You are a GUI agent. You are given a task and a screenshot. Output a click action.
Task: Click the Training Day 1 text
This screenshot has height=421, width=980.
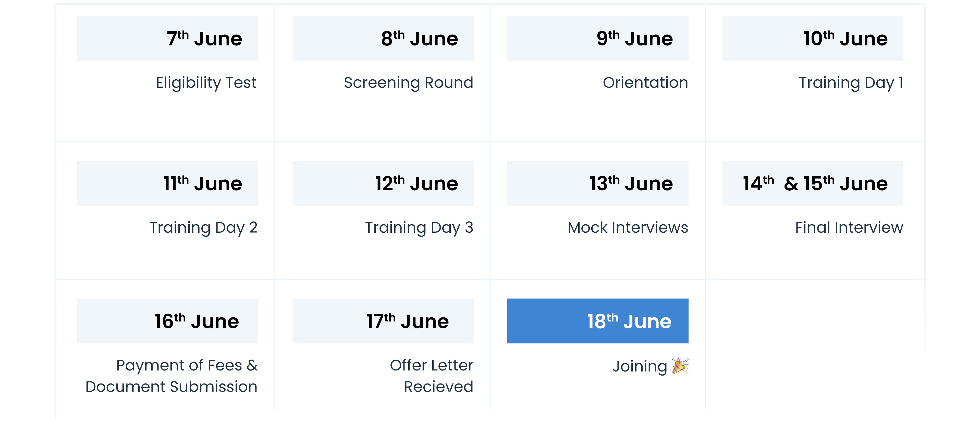pyautogui.click(x=851, y=83)
